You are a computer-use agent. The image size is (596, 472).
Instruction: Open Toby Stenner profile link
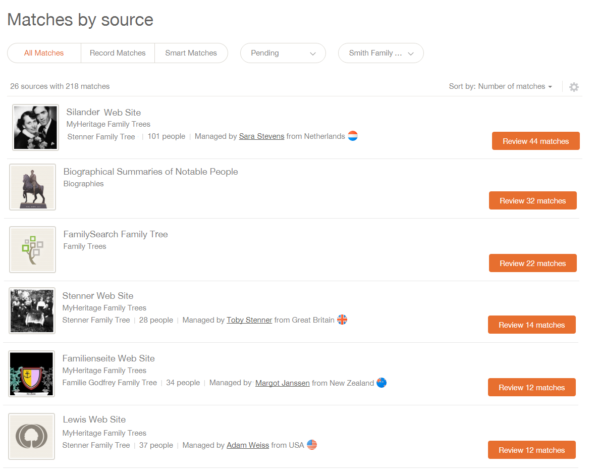pos(249,320)
